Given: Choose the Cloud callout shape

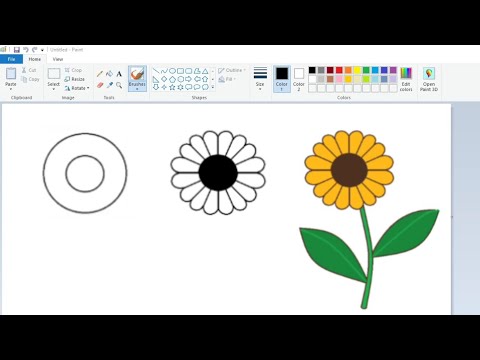Looking at the screenshot, I should (x=205, y=87).
